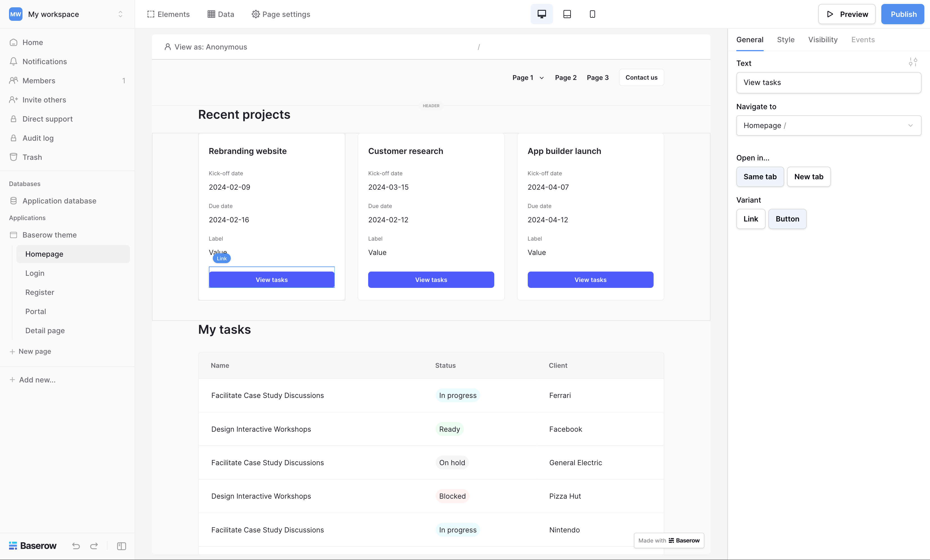Switch preview to tablet view
The image size is (930, 560).
tap(567, 14)
